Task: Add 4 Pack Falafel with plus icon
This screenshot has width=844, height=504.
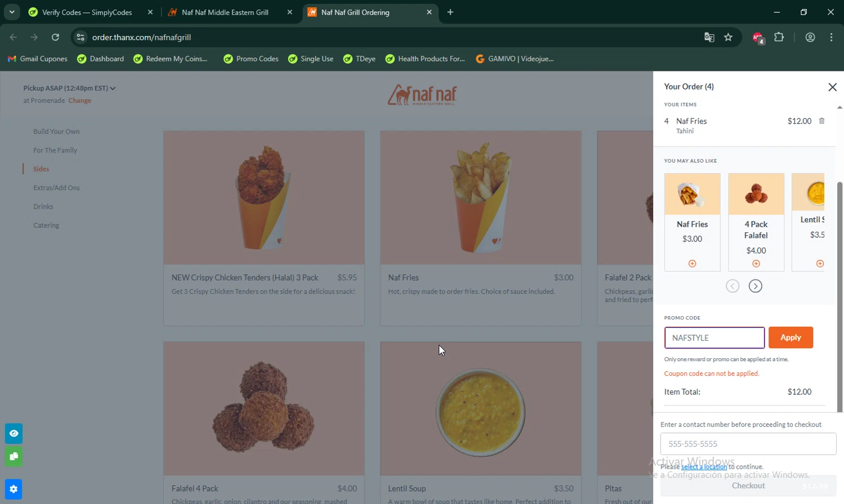Action: coord(756,264)
